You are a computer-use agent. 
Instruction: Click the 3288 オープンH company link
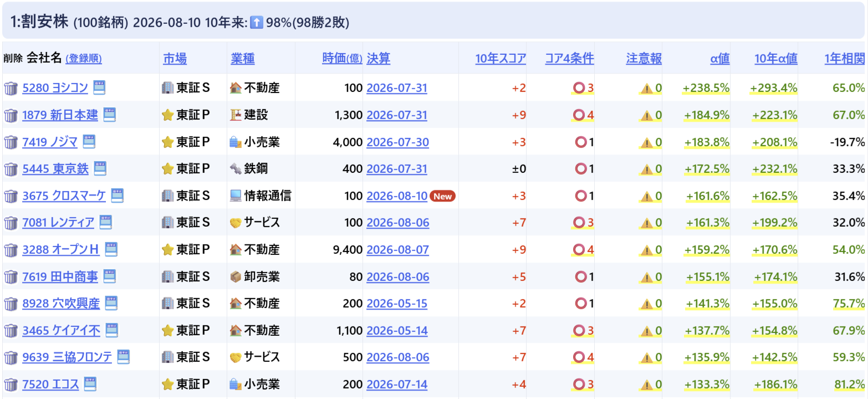pyautogui.click(x=61, y=250)
